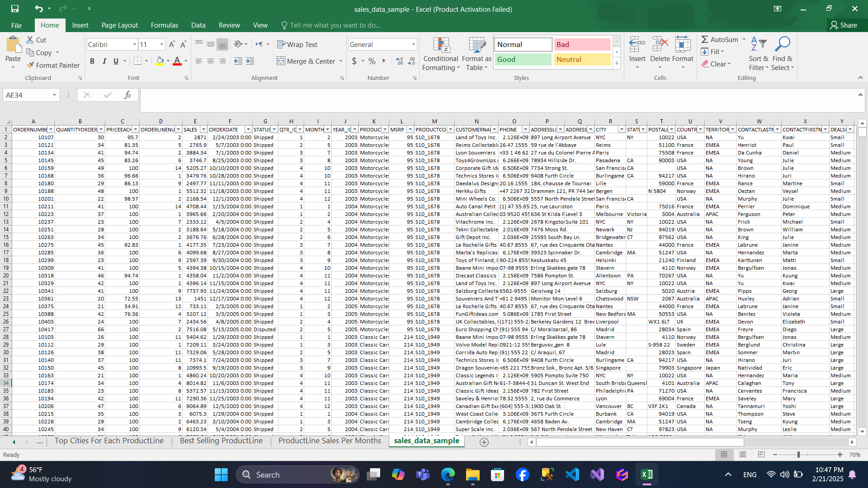Click the formula bar input area
Image resolution: width=868 pixels, height=488 pixels.
(497, 100)
